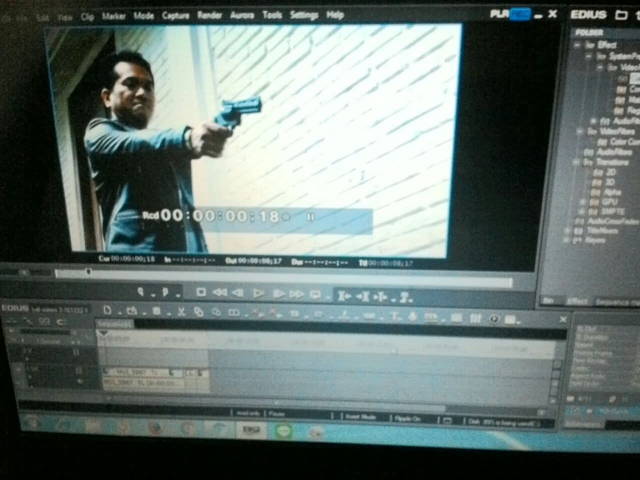Toggle the lock on the VA track

tap(79, 371)
